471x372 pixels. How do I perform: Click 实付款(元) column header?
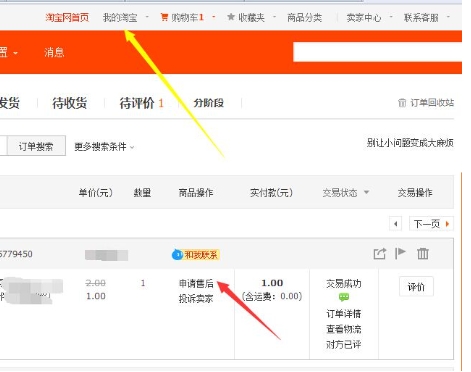271,193
